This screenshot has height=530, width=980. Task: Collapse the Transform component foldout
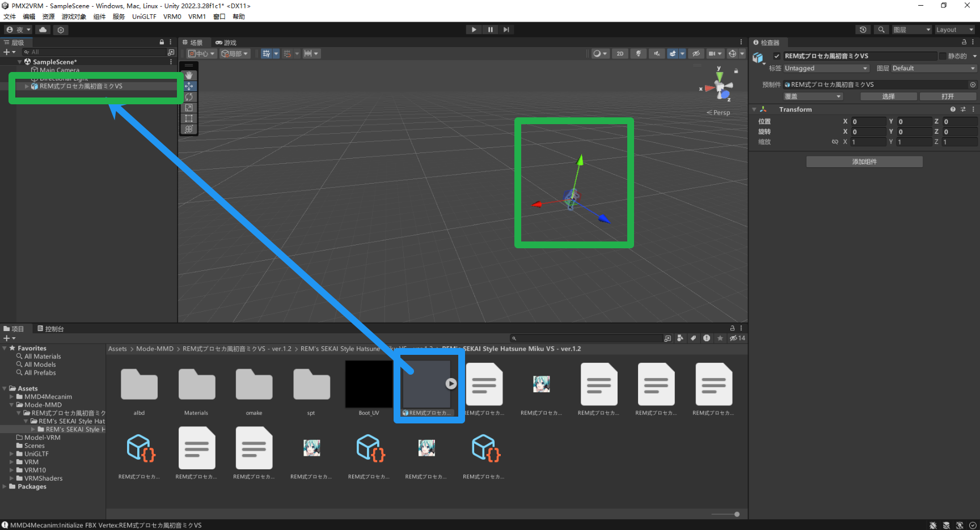pos(754,109)
